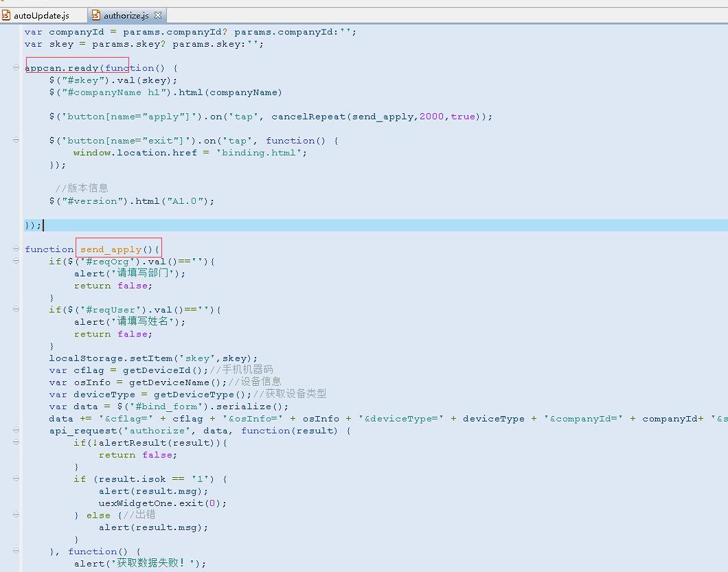This screenshot has height=572, width=728.
Task: Click the var cflag = getDeviceId() line
Action: point(161,370)
